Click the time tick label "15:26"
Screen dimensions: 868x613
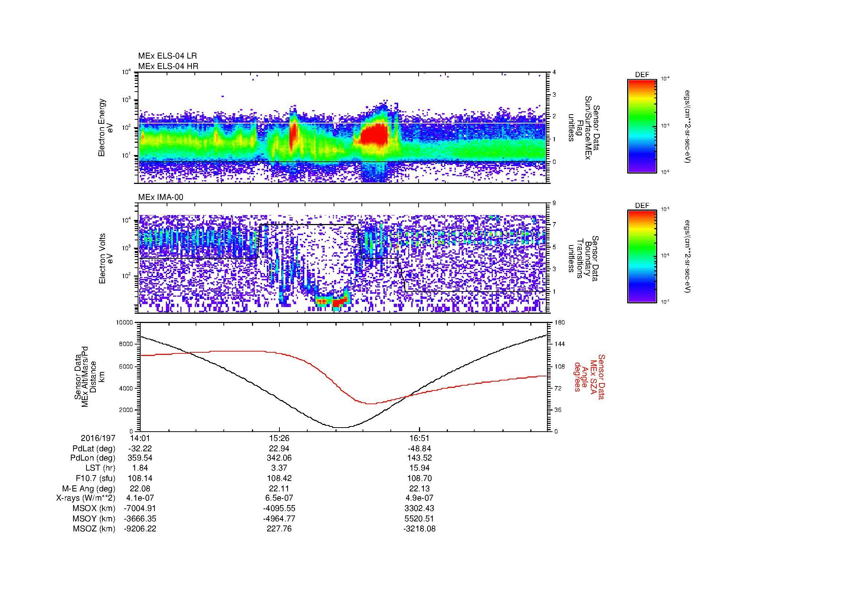[279, 438]
